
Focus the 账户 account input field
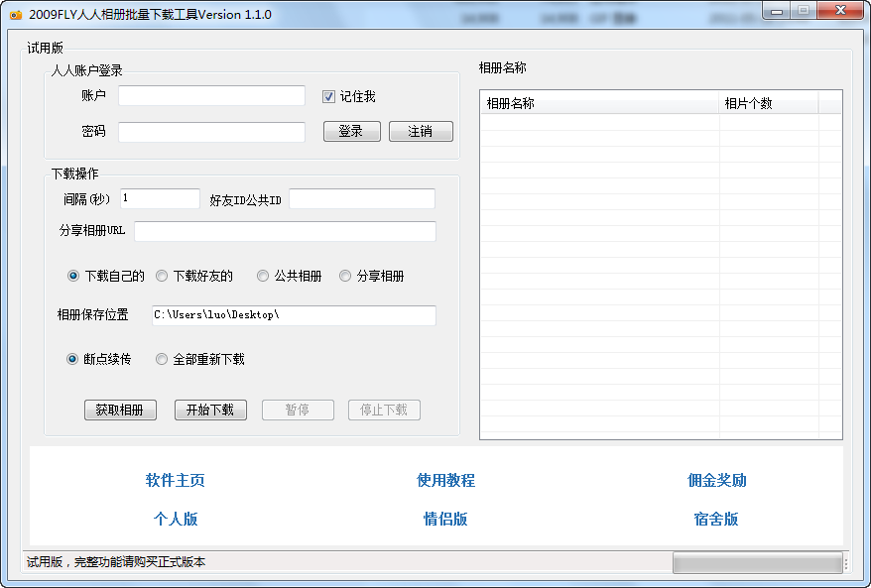(211, 95)
